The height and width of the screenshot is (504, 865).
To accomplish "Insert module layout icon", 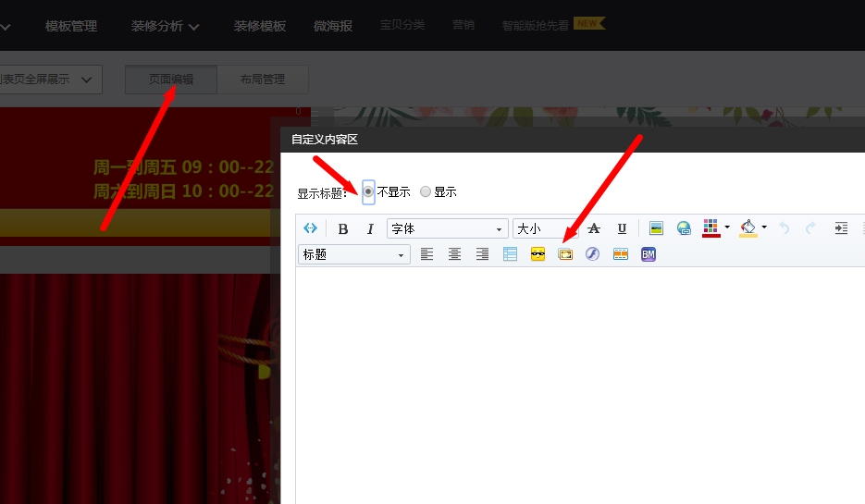I will click(621, 254).
